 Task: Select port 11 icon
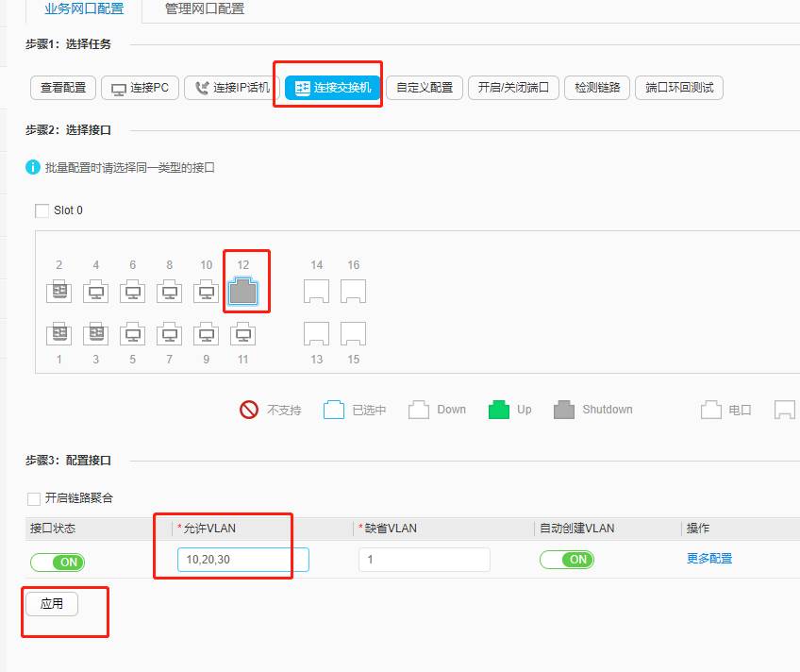(242, 334)
